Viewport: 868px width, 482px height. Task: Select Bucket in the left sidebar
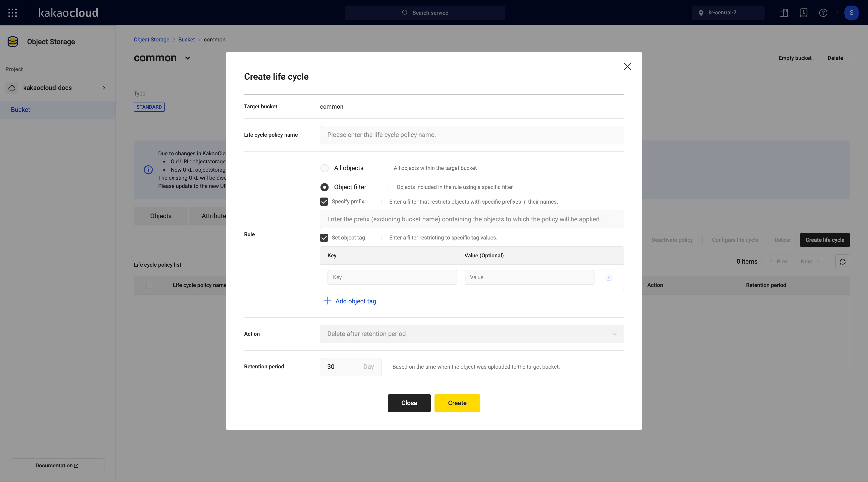pos(20,110)
